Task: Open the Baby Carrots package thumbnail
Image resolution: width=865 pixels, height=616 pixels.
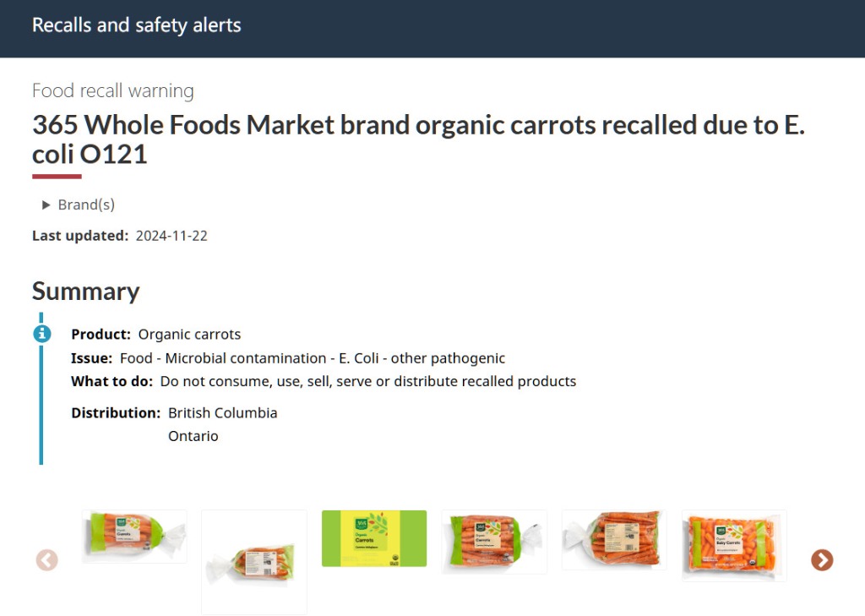Action: pos(734,545)
